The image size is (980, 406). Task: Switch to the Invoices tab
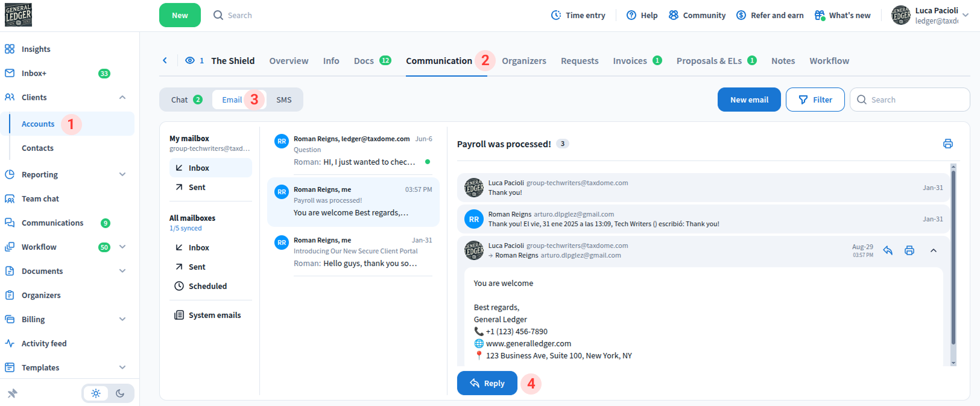pos(630,61)
